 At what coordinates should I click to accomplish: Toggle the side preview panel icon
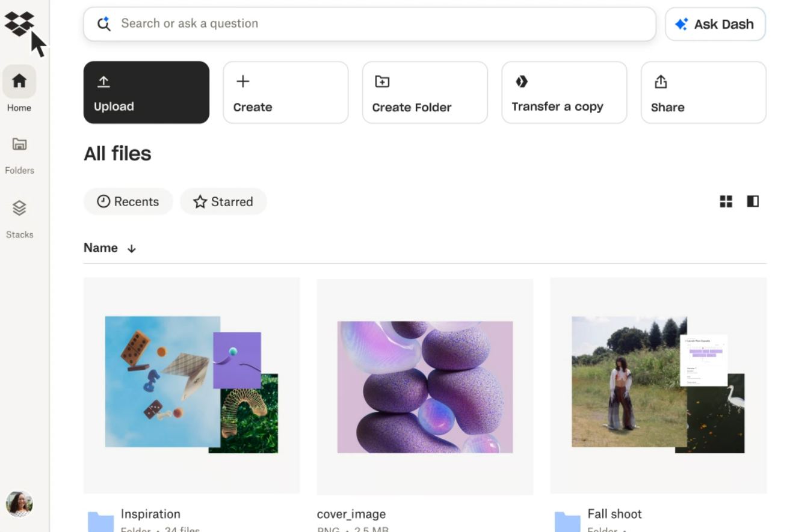click(753, 201)
